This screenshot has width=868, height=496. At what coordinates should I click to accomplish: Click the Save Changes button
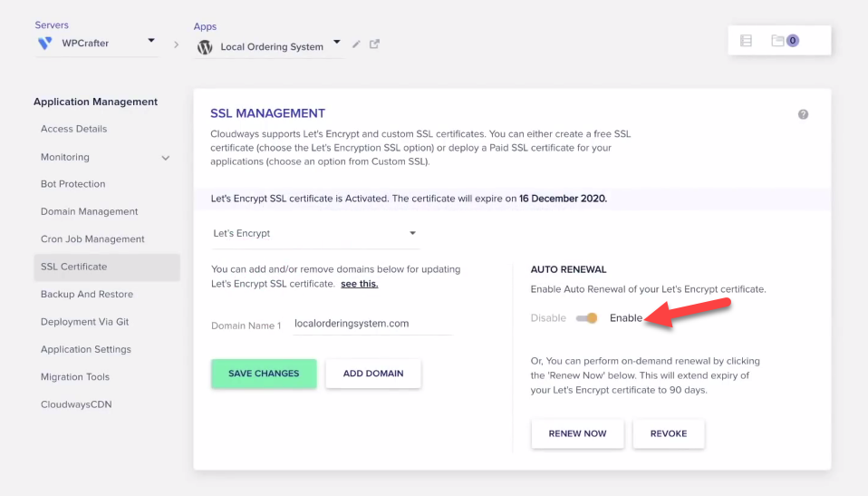pos(264,374)
